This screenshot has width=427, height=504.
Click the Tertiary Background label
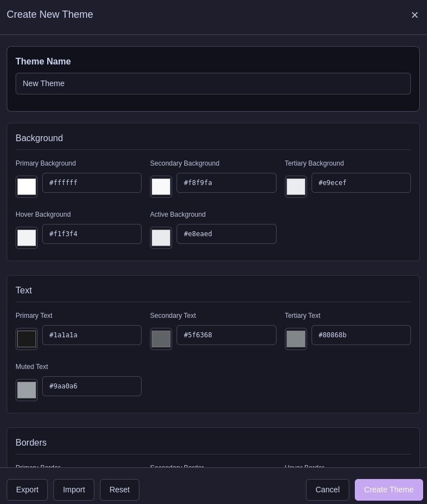(x=314, y=163)
